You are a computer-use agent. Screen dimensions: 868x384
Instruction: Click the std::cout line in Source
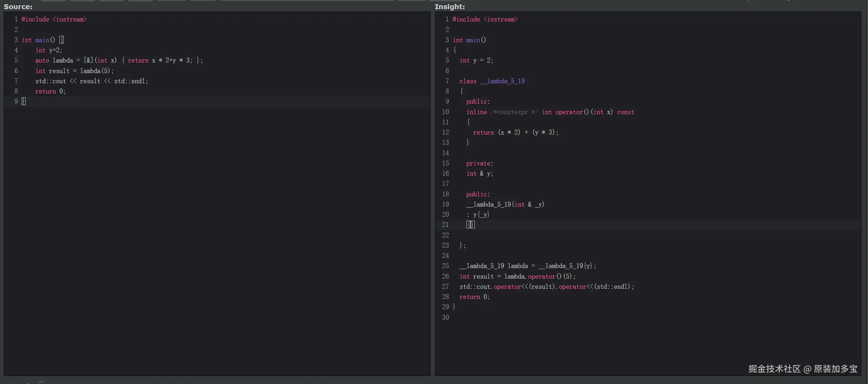(x=91, y=81)
